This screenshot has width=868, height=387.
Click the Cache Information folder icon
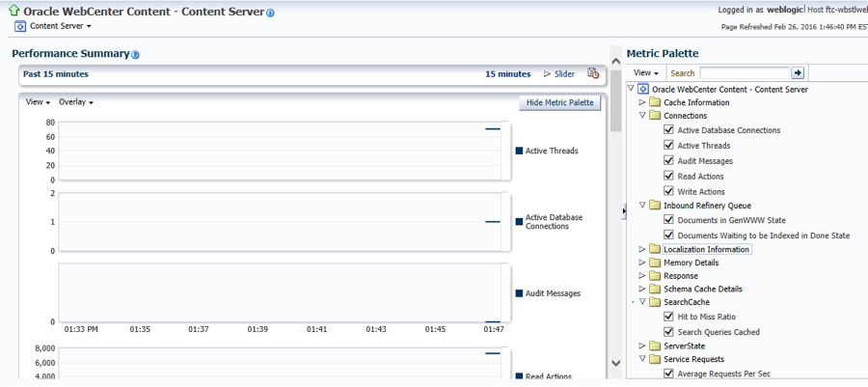pos(655,102)
